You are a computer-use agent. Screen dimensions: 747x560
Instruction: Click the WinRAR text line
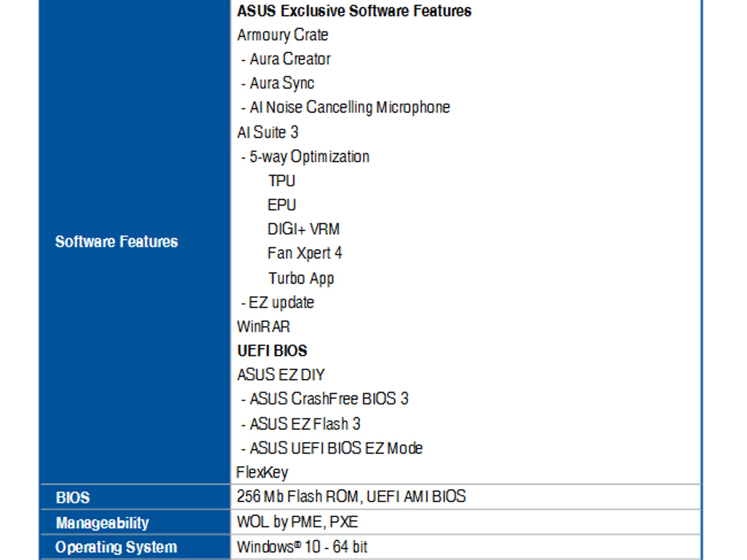click(x=263, y=327)
